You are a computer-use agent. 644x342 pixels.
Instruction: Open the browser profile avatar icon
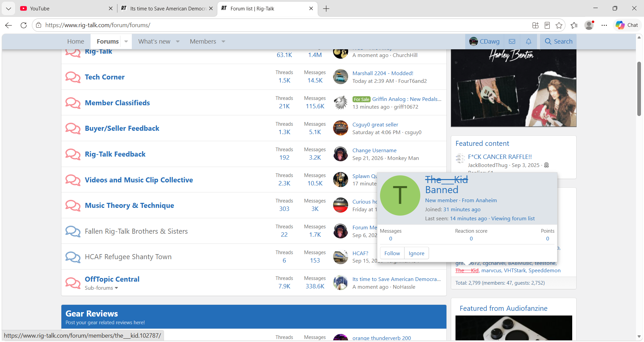pos(589,25)
